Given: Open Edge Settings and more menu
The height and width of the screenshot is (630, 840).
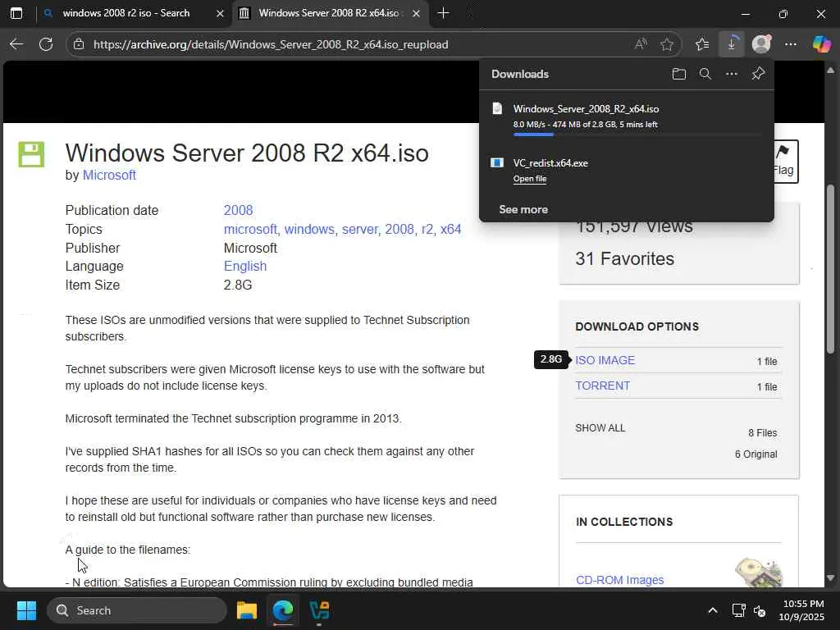Looking at the screenshot, I should point(791,44).
